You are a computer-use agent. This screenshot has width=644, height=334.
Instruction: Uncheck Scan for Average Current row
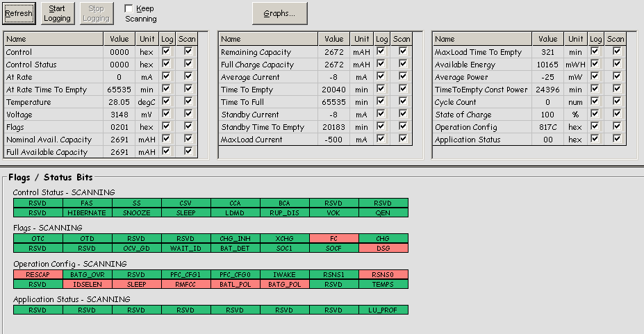[403, 76]
